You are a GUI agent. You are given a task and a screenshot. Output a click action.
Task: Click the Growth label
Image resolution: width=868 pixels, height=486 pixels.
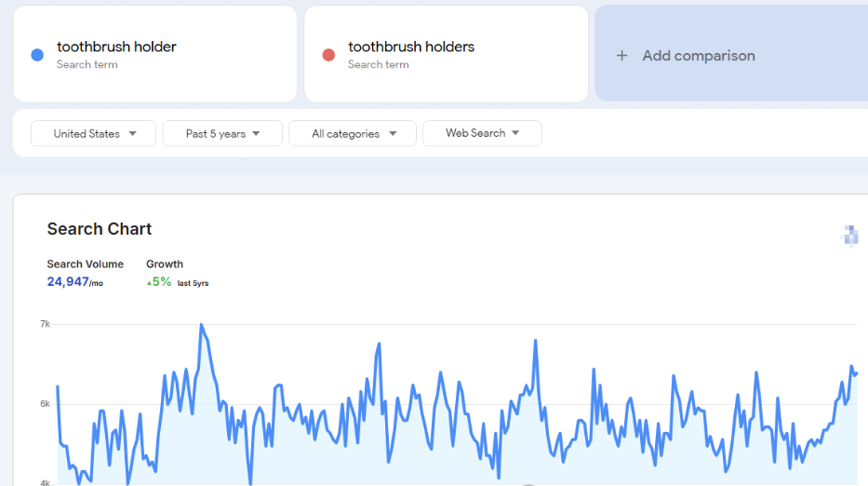[165, 264]
